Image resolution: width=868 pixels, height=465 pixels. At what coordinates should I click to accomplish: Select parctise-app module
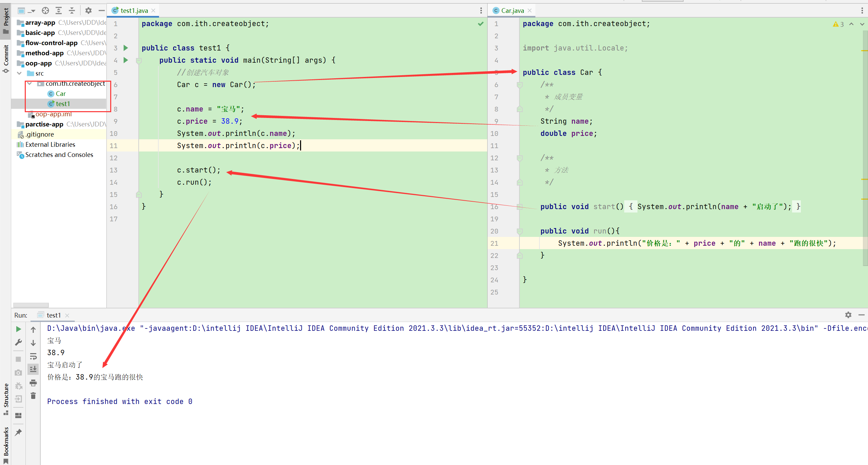(44, 124)
